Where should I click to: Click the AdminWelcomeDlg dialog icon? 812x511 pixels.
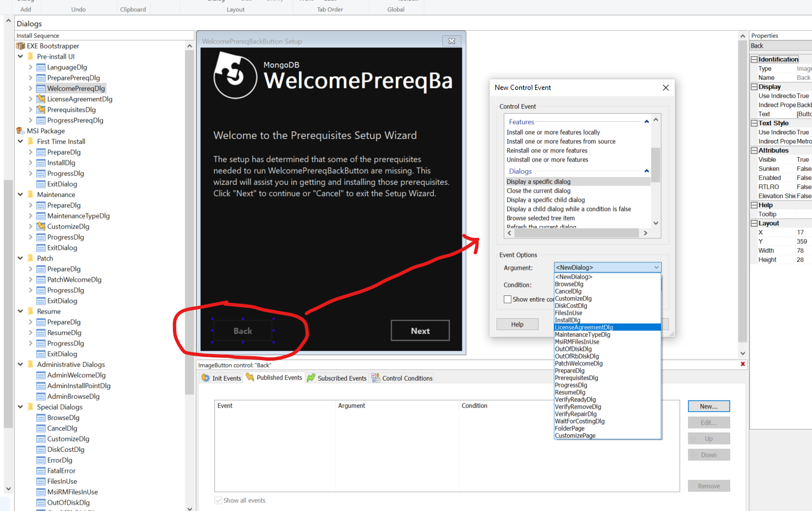41,376
